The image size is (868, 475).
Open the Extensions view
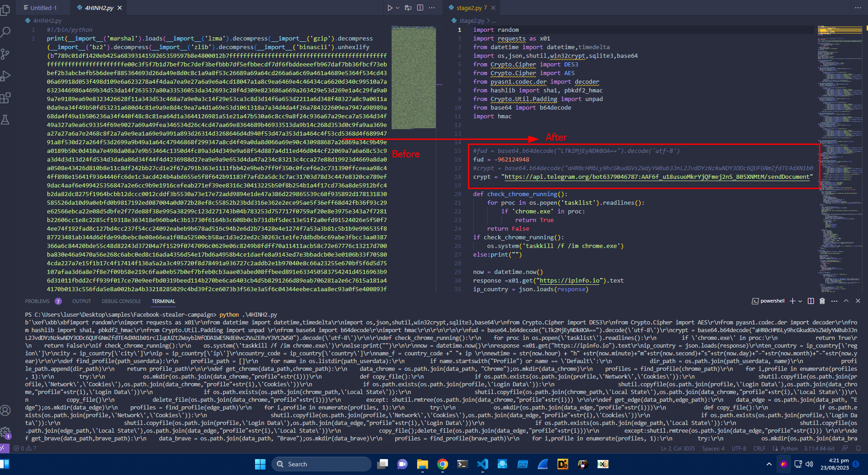[5, 97]
